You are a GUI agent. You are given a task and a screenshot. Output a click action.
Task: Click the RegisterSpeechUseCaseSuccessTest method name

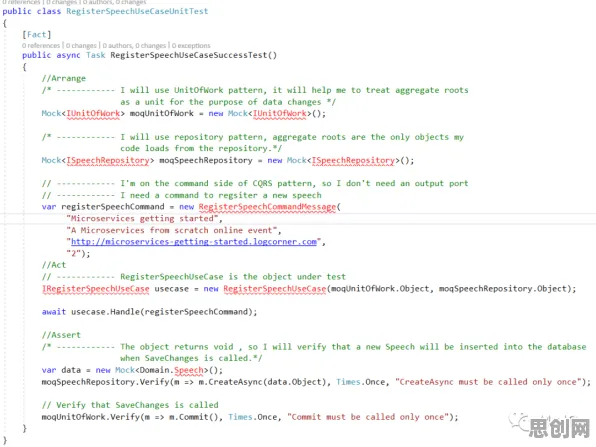pyautogui.click(x=189, y=55)
